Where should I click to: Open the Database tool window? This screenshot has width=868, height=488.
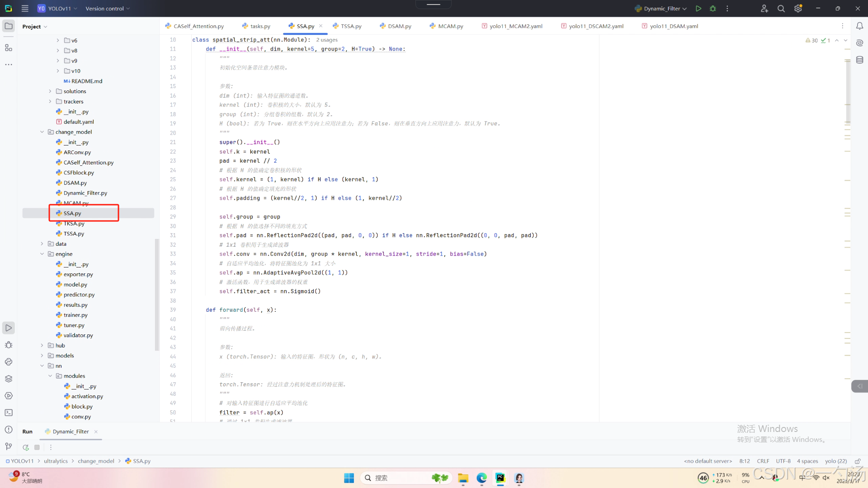tap(859, 60)
